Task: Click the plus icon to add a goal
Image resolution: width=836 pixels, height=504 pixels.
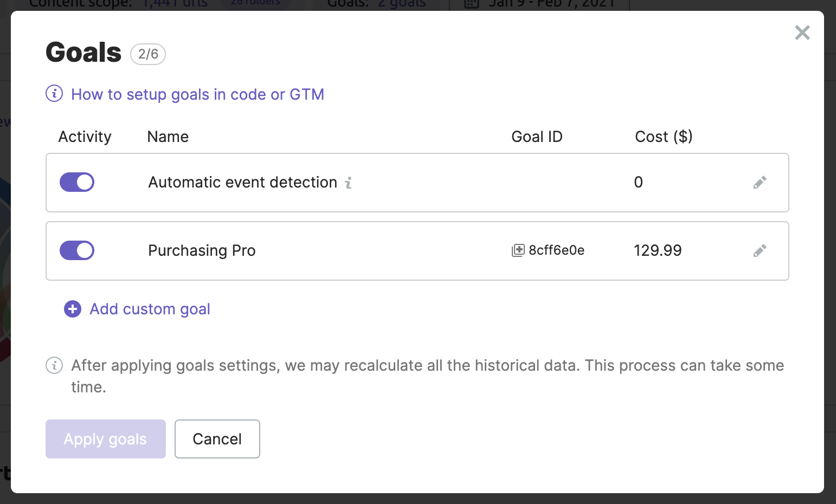Action: 72,309
